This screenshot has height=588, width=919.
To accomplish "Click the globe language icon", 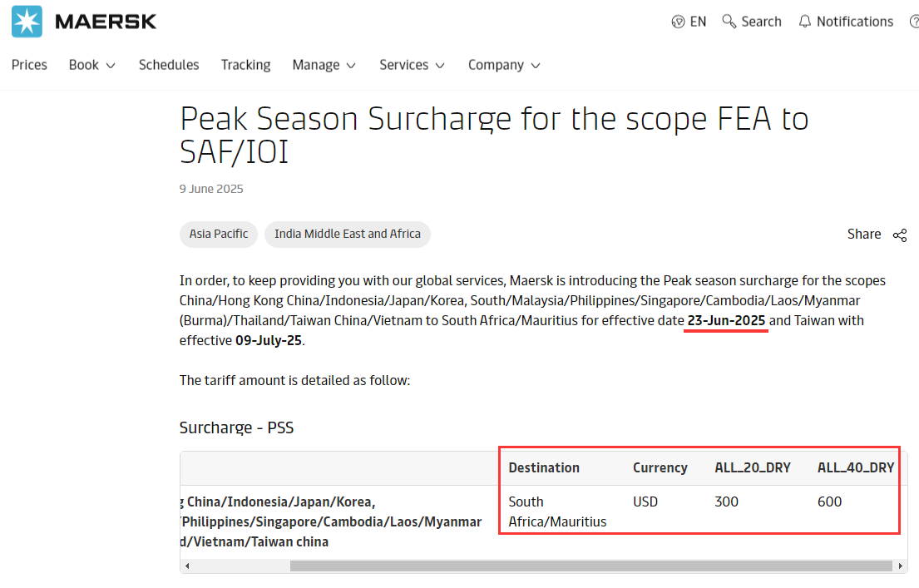I will click(x=679, y=22).
